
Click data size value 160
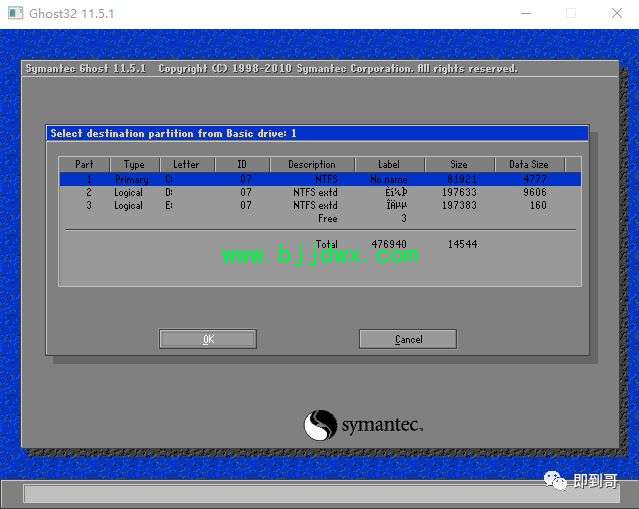[538, 205]
